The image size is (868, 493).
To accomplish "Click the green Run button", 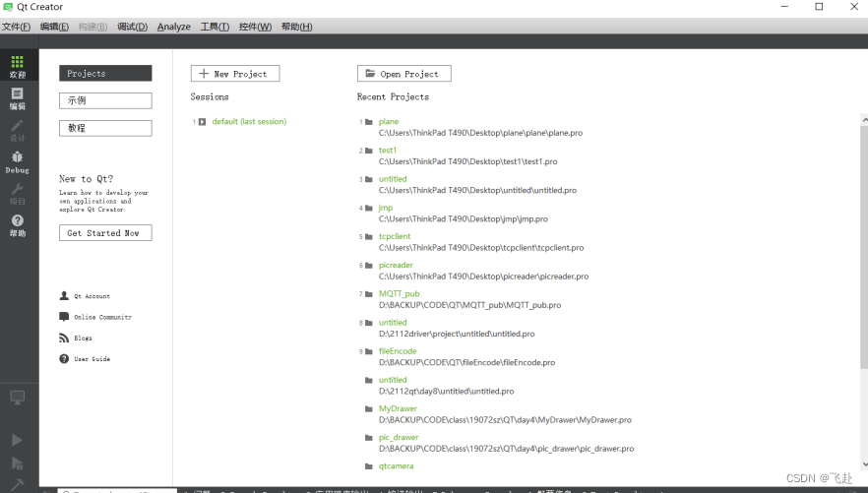I will coord(17,440).
